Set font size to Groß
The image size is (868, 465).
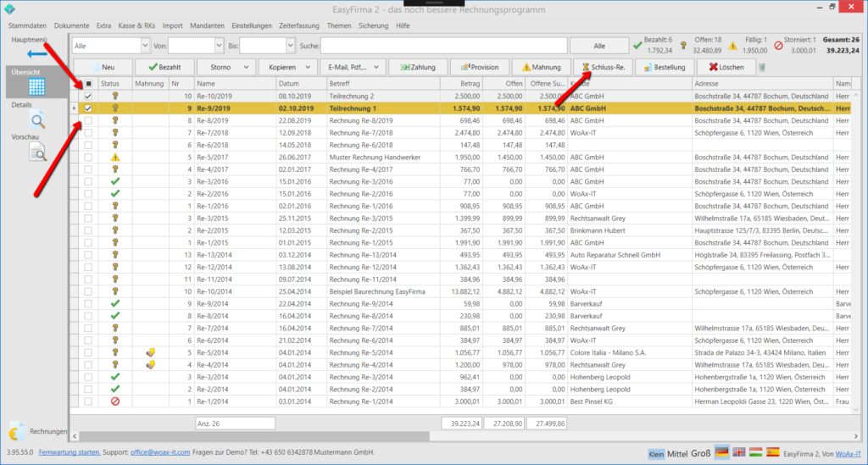(x=700, y=453)
